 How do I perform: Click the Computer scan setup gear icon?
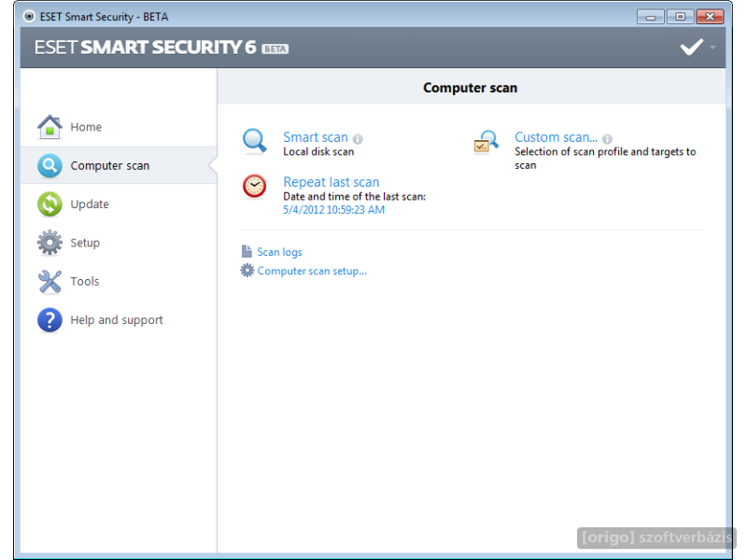tap(247, 271)
